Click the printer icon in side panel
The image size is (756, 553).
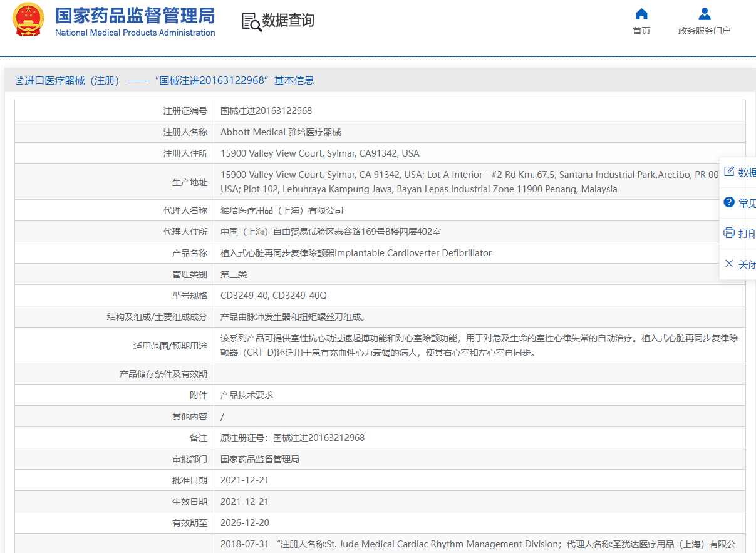coord(729,233)
